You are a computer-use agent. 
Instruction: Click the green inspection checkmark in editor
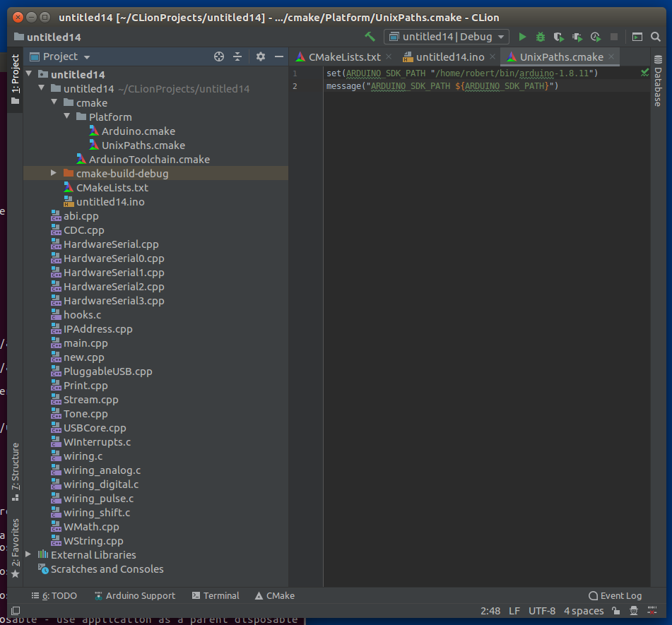coord(644,73)
